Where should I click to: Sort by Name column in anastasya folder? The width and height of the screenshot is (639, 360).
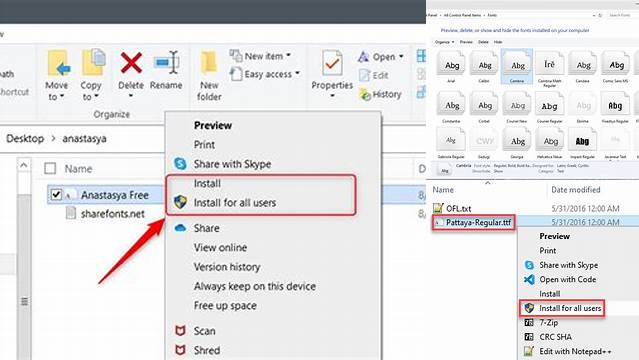[x=78, y=168]
